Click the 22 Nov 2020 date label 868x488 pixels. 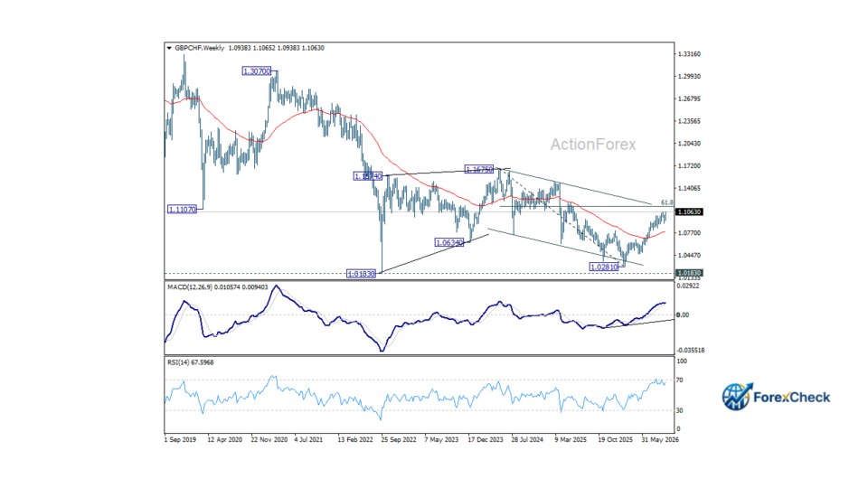pos(269,440)
